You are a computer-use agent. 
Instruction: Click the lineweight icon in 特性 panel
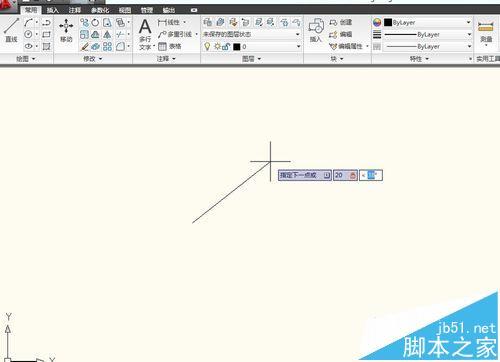coord(377,34)
